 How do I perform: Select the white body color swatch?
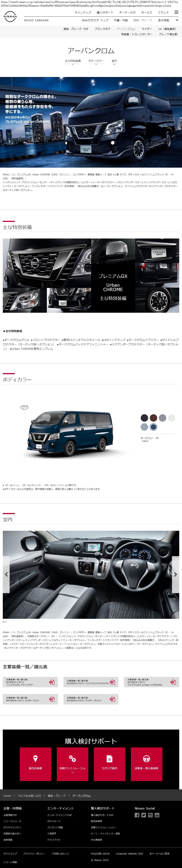click(x=172, y=418)
